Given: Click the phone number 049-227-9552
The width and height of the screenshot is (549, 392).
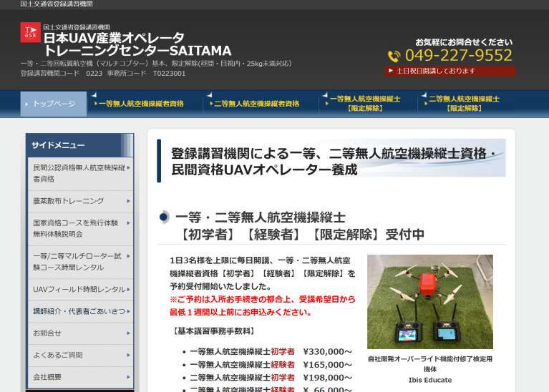Looking at the screenshot, I should pos(458,56).
